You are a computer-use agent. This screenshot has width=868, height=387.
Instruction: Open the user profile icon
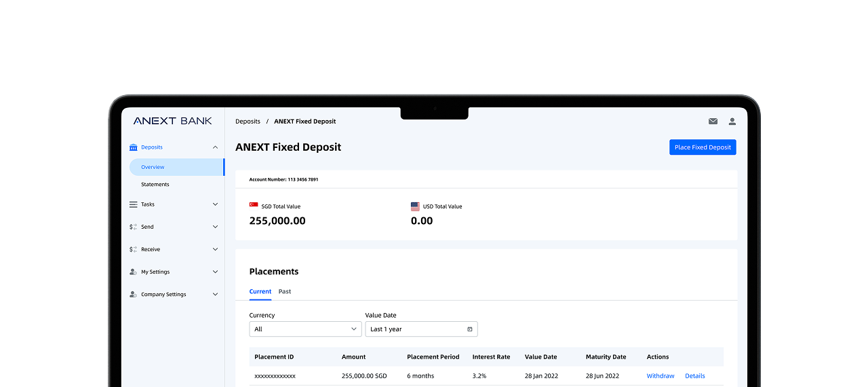pyautogui.click(x=732, y=122)
